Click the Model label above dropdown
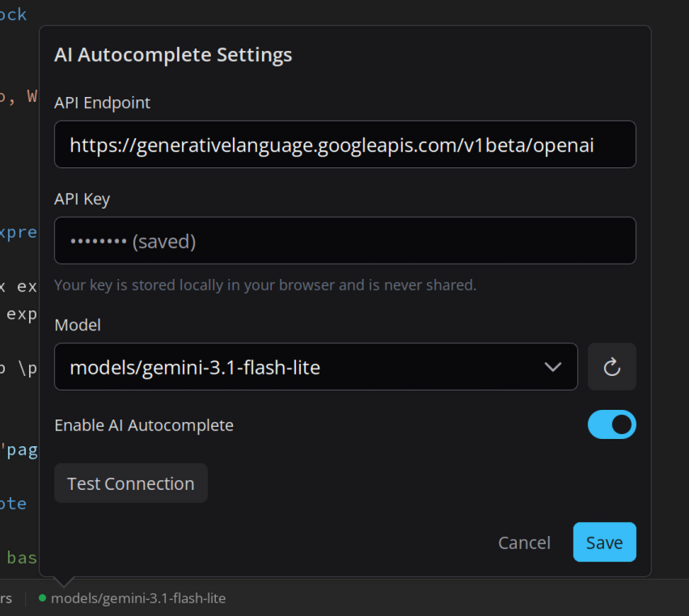Image resolution: width=689 pixels, height=616 pixels. point(78,325)
